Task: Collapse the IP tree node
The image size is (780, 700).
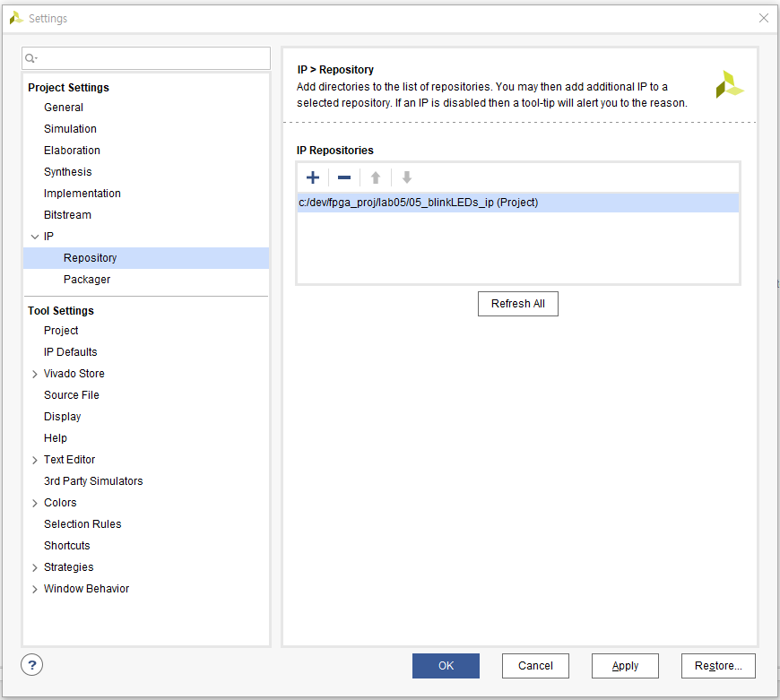Action: tap(35, 237)
